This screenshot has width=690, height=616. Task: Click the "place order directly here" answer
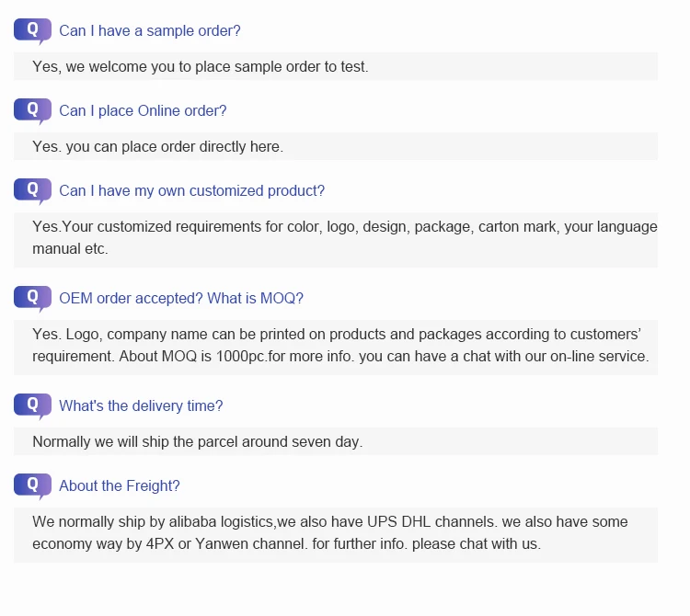[x=158, y=147]
